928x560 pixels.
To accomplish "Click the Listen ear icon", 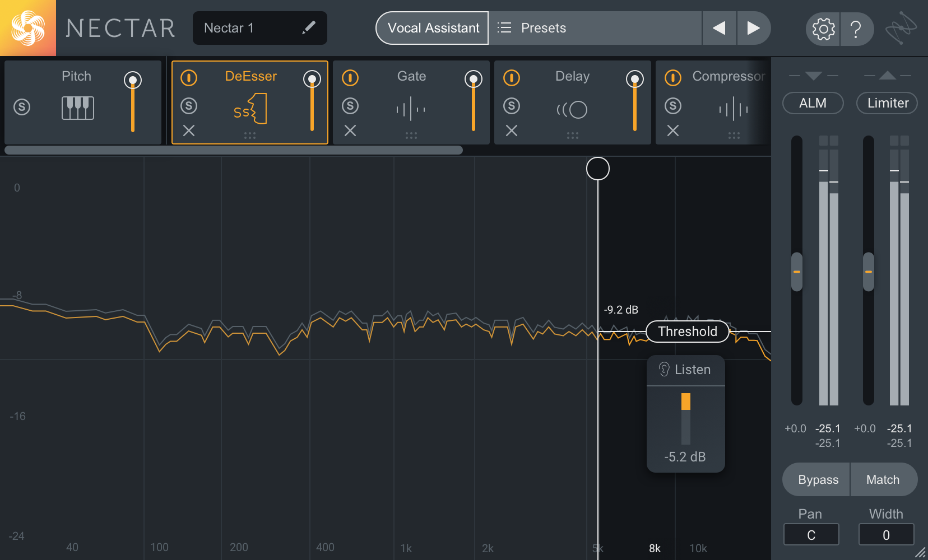I will pos(665,370).
